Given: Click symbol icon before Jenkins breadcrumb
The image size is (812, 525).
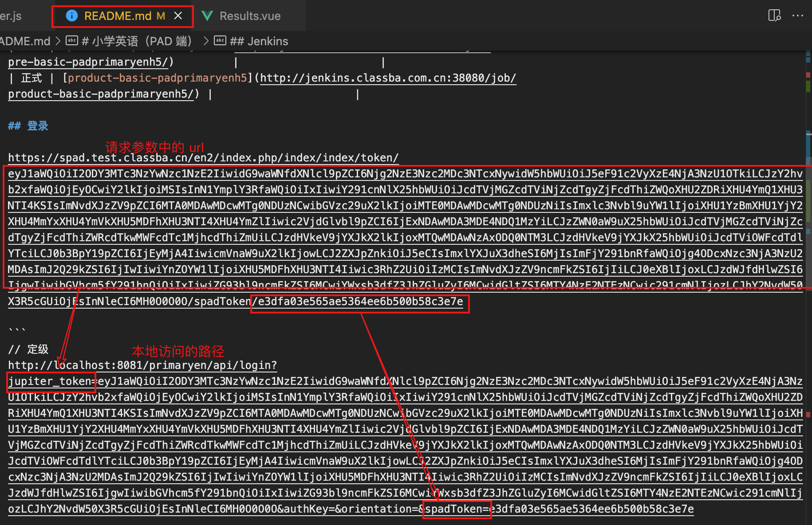Looking at the screenshot, I should [x=220, y=41].
